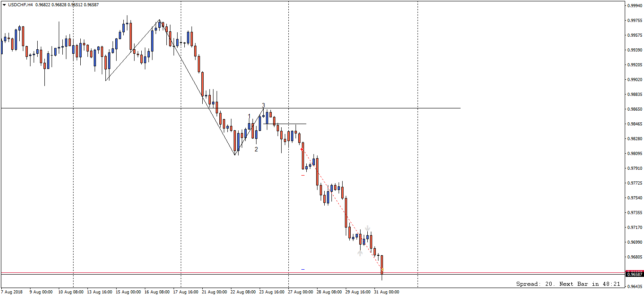The image size is (644, 297).
Task: Click the 0.97725 price scale label
Action: tap(634, 183)
